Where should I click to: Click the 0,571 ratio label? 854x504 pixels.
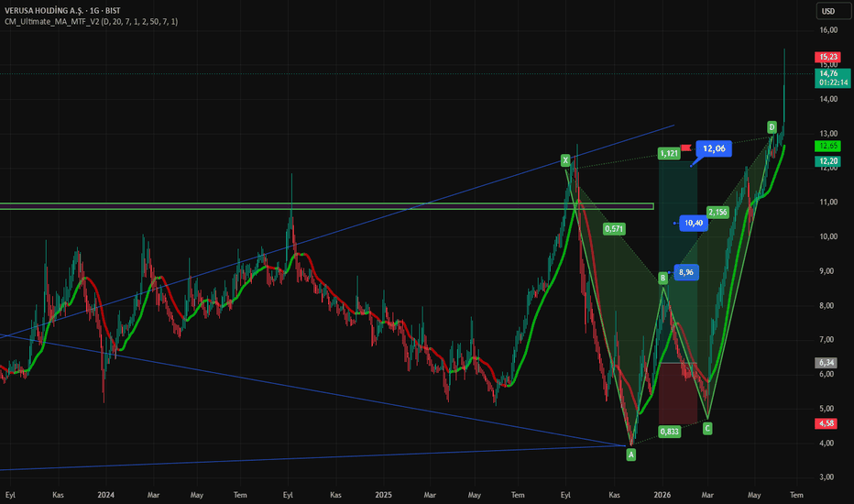click(x=614, y=229)
